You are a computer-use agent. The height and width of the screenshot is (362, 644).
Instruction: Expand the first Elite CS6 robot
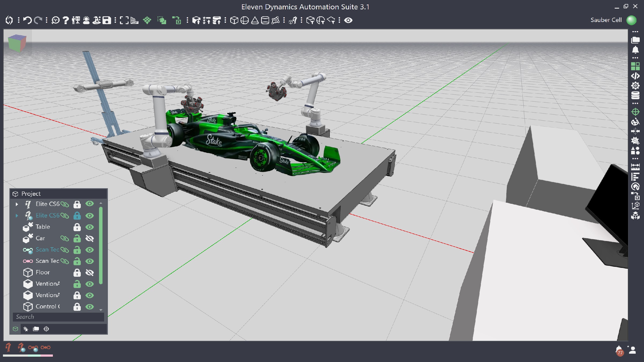[x=17, y=204]
